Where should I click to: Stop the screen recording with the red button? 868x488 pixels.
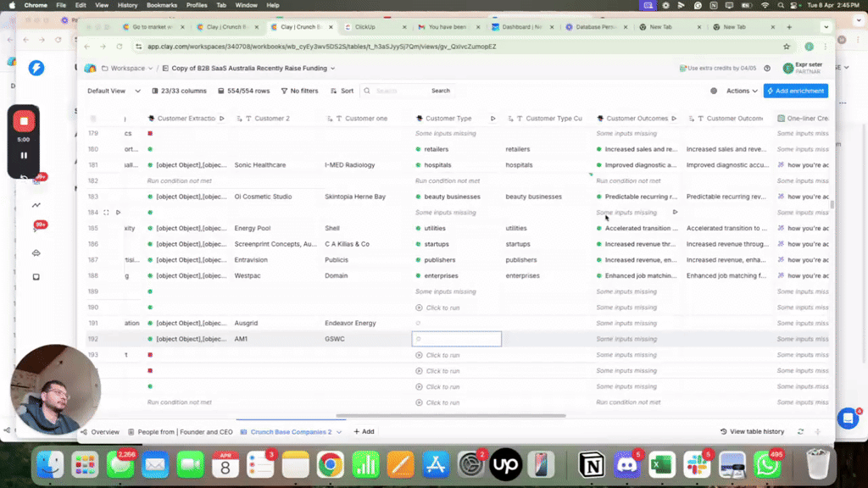tap(24, 122)
